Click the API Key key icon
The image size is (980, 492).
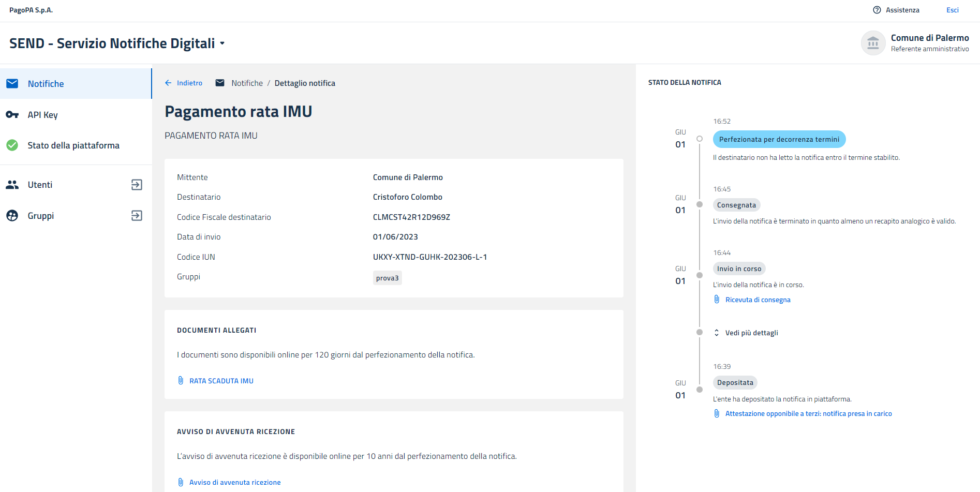12,115
